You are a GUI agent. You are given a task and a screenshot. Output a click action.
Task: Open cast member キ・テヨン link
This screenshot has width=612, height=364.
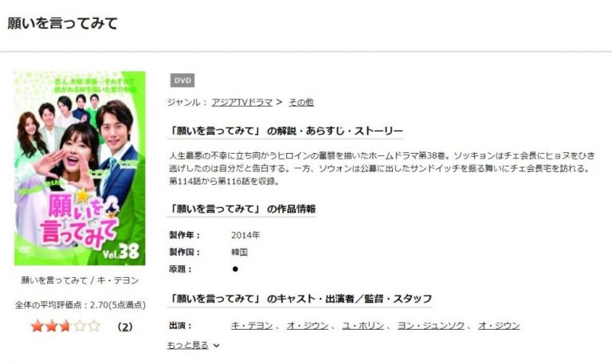point(252,326)
